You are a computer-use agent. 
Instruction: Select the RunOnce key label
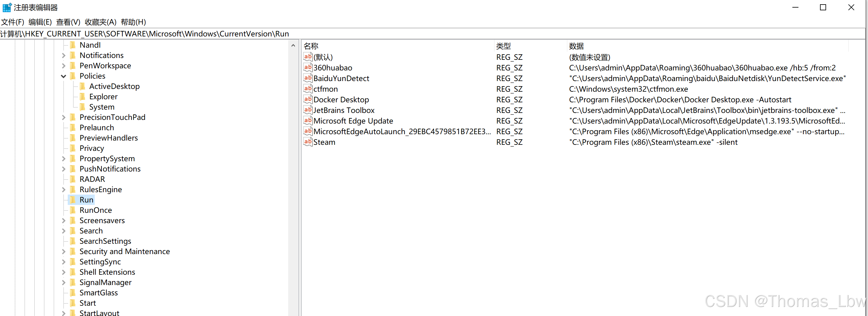(96, 210)
